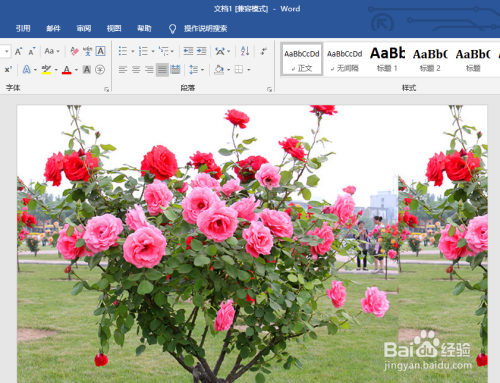Screen dimensions: 500x383
Task: Align text left
Action: [x=123, y=69]
